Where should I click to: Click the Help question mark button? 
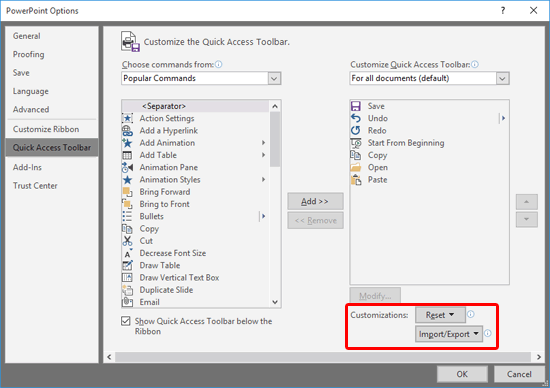coord(503,11)
